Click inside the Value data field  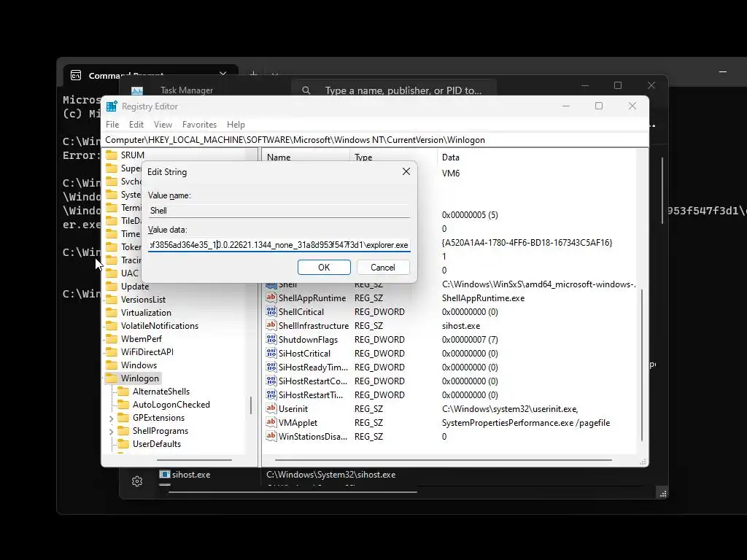pyautogui.click(x=279, y=245)
